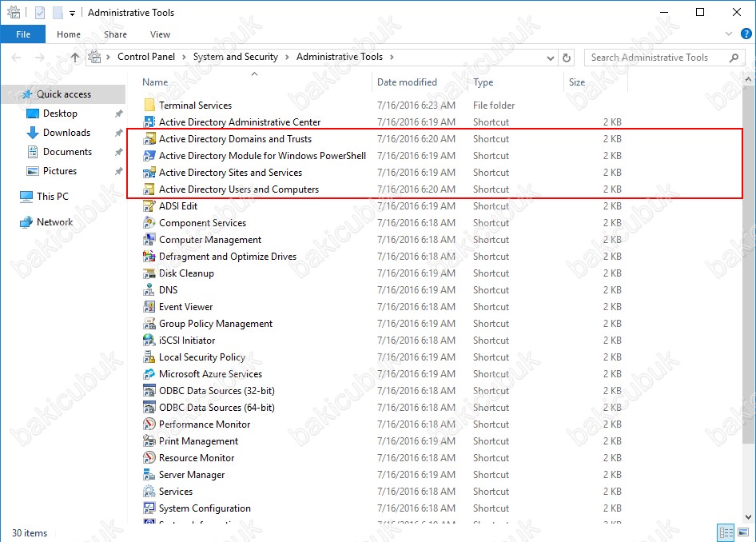Click the vertical scrollbar down arrow
The height and width of the screenshot is (542, 756).
point(748,516)
